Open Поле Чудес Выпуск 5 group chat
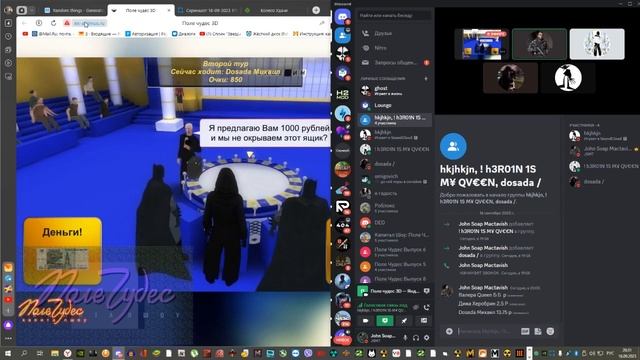640x360 pixels. [x=395, y=266]
